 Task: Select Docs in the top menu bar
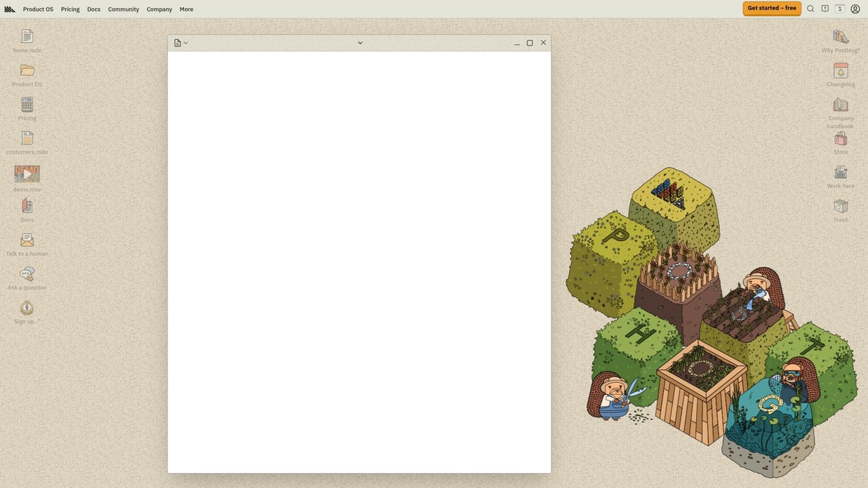pos(94,9)
